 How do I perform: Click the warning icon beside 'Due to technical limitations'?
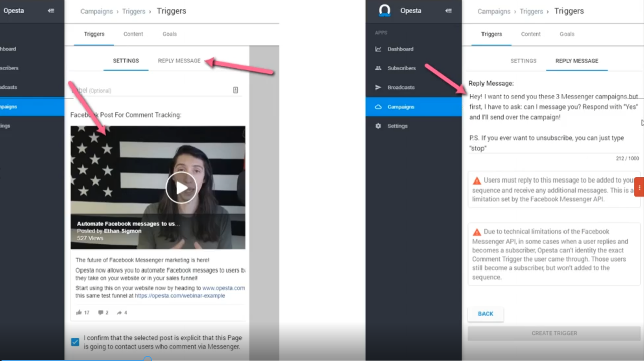[477, 232]
